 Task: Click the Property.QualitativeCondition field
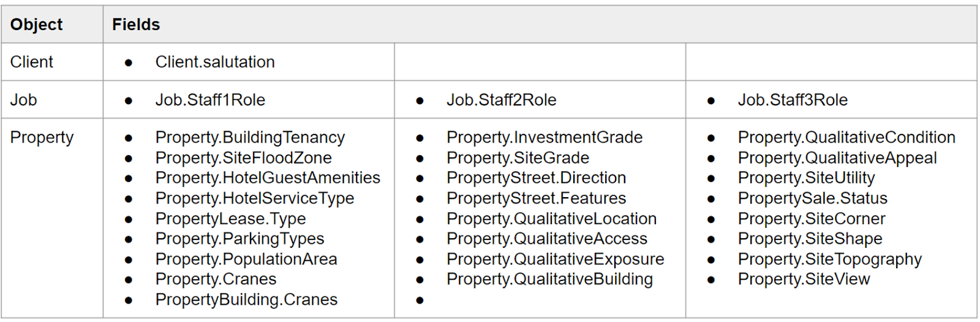(x=846, y=138)
